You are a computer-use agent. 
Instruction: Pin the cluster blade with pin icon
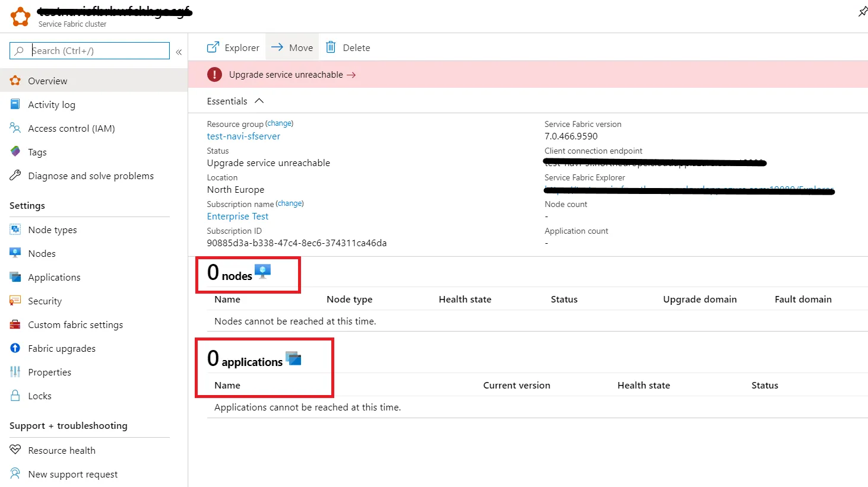[x=863, y=12]
